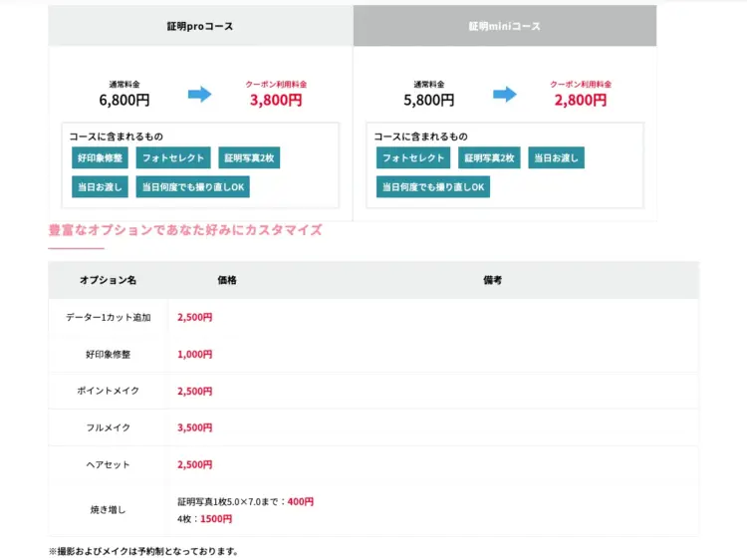Click the 3,800円 coupon price
The height and width of the screenshot is (560, 747).
tap(276, 100)
